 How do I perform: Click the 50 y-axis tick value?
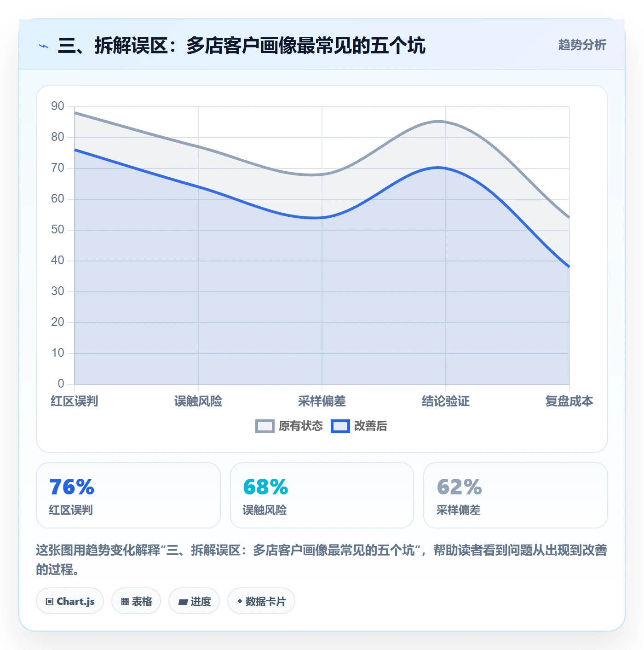(57, 230)
